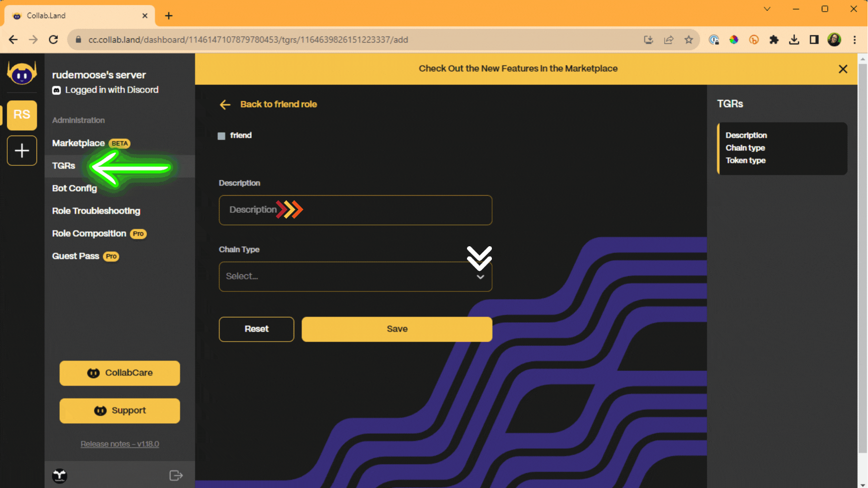Image resolution: width=868 pixels, height=488 pixels.
Task: Click the orange circular extension icon
Action: (x=754, y=40)
